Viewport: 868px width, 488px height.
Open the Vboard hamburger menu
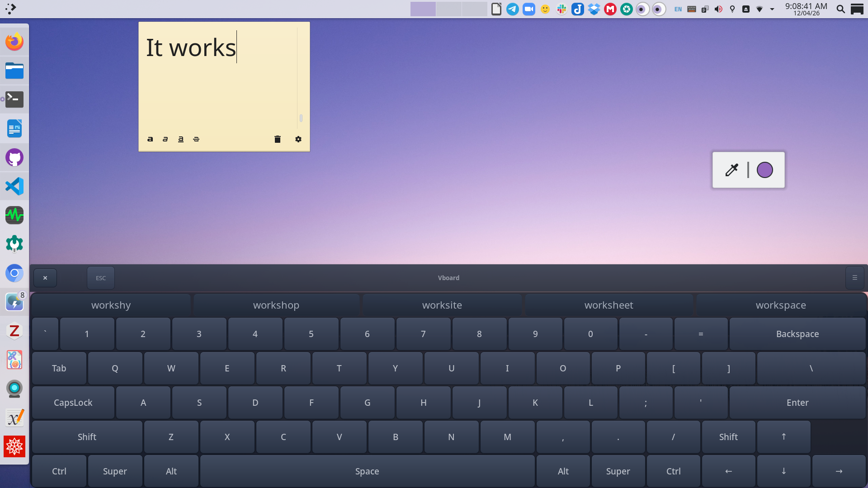854,277
